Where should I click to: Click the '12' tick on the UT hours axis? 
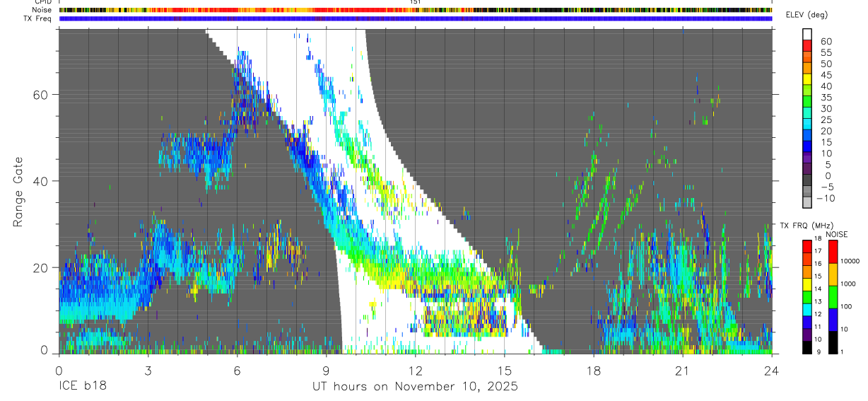[416, 371]
